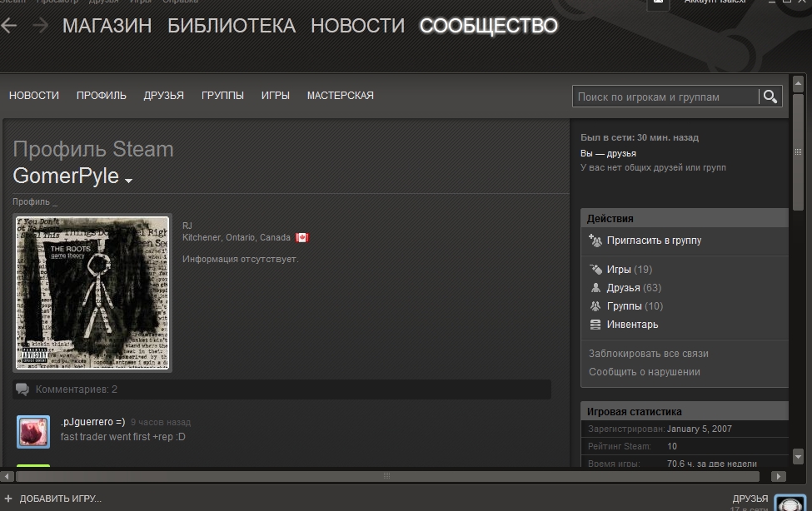Click the horizontal scrollbar right arrow
812x511 pixels.
pyautogui.click(x=778, y=476)
